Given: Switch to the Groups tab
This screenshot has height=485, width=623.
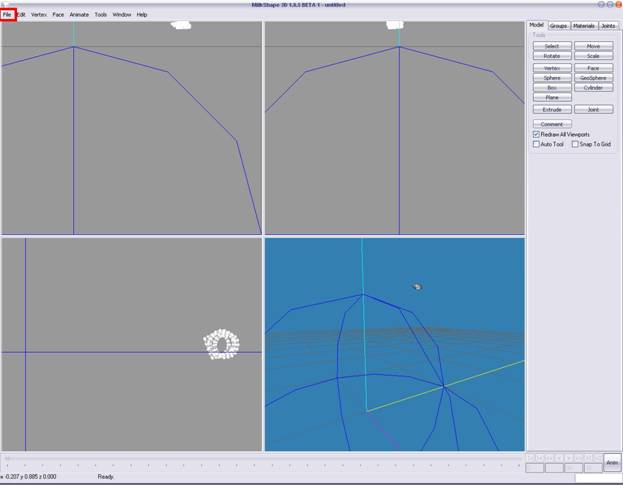Looking at the screenshot, I should pyautogui.click(x=558, y=26).
